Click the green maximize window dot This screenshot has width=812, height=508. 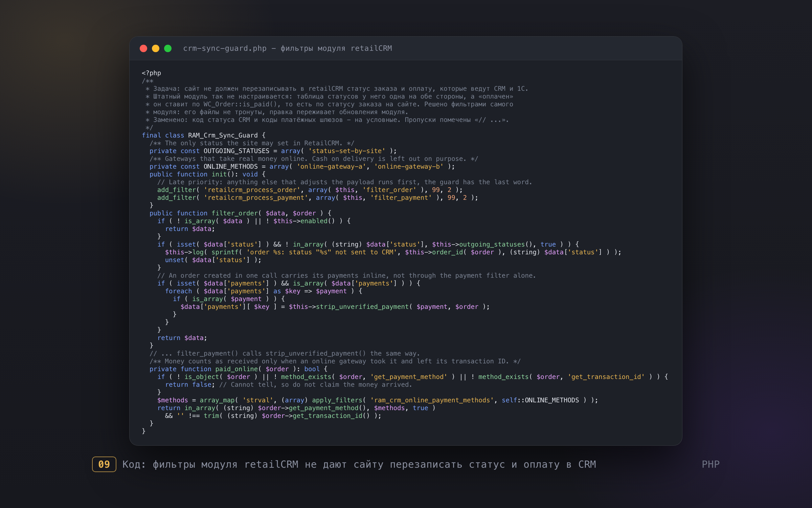tap(168, 48)
